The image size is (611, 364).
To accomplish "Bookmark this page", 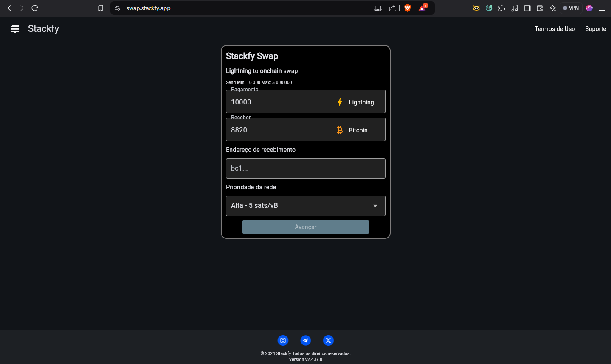I will [x=101, y=8].
